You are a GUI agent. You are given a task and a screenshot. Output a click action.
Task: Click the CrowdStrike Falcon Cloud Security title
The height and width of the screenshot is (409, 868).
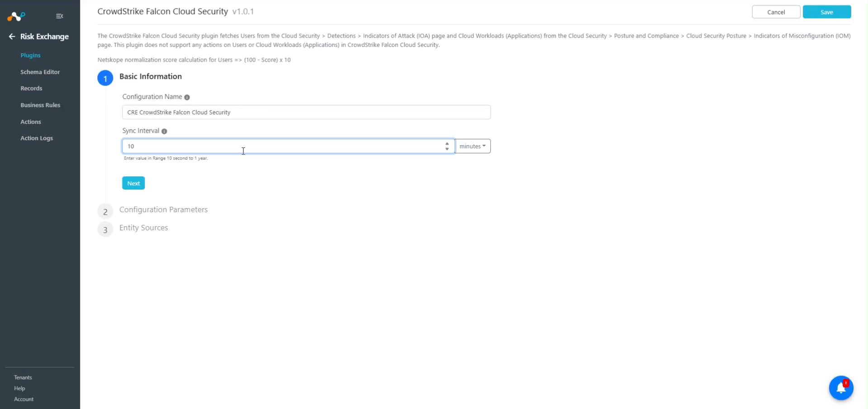point(163,12)
